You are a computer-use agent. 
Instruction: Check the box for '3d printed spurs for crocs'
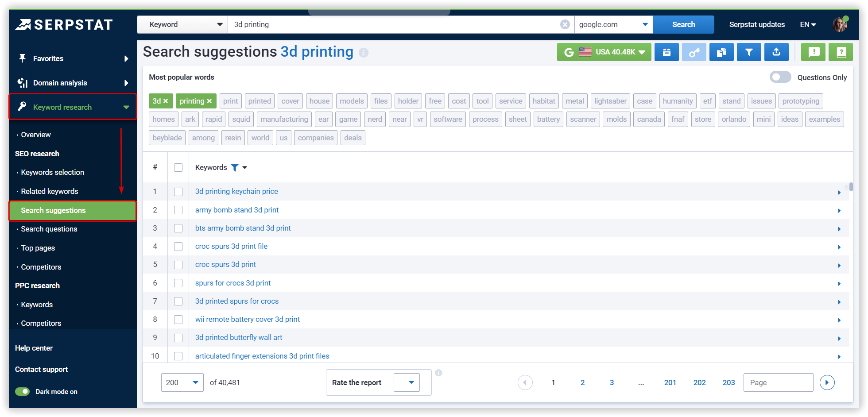pyautogui.click(x=178, y=301)
